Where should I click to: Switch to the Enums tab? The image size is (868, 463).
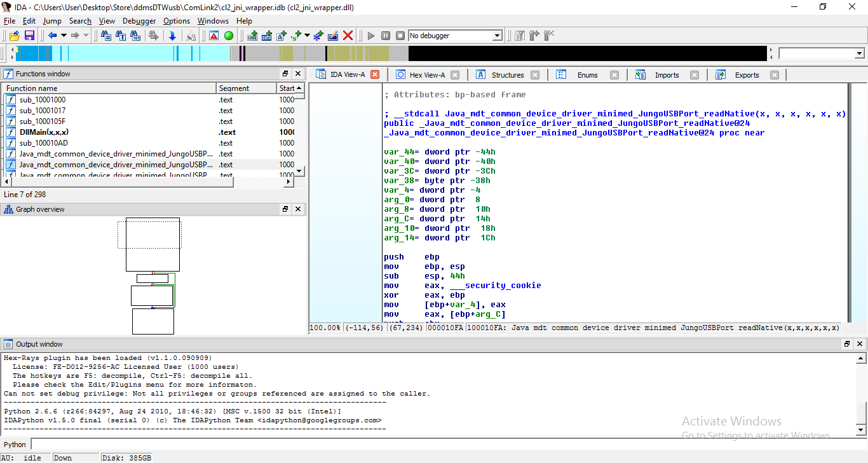pyautogui.click(x=587, y=75)
